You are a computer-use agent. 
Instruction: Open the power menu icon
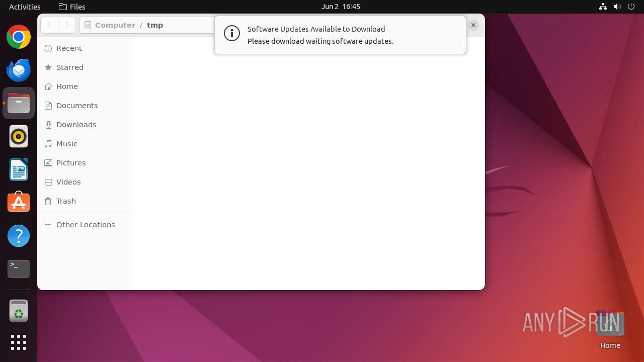click(x=631, y=7)
